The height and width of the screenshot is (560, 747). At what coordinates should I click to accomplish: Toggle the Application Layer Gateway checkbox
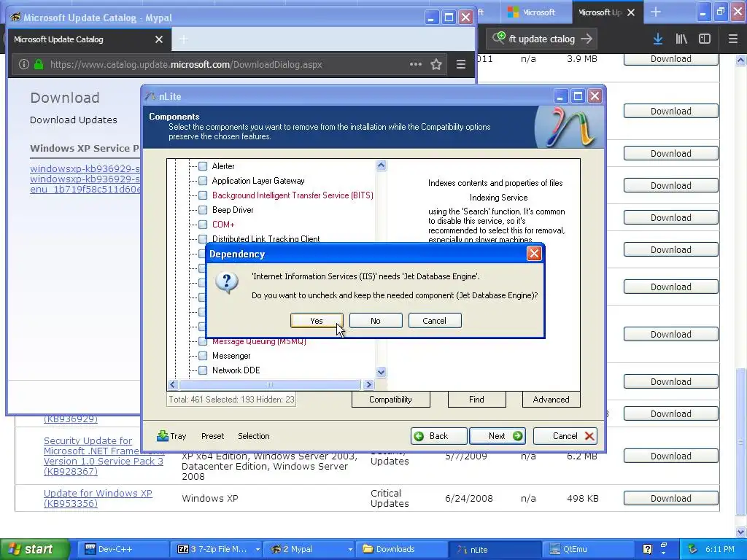203,181
